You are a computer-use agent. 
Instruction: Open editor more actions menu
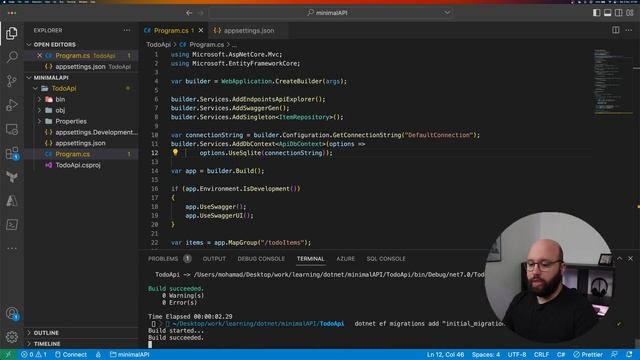tap(629, 30)
